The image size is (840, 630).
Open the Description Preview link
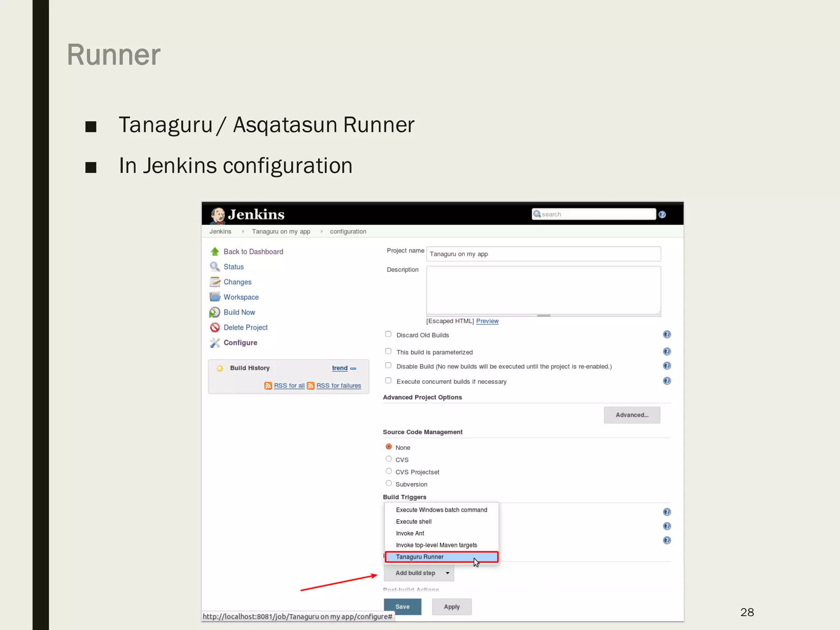(487, 321)
